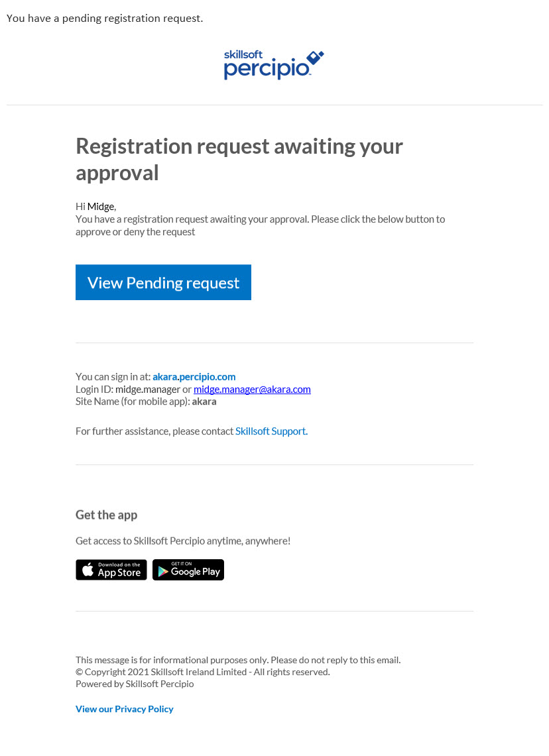This screenshot has height=756, width=549.
Task: Click the name Midge in the greeting
Action: 101,206
